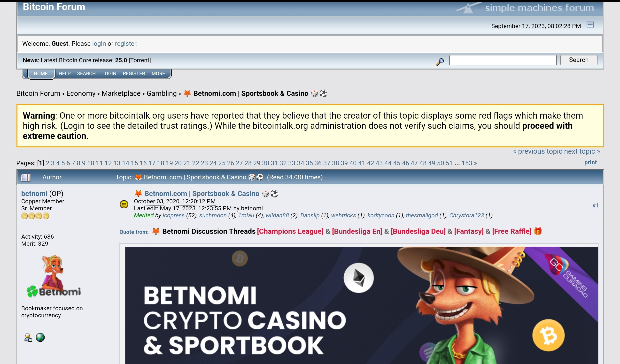Click the gift icon after Free Raffle
Screen dimensions: 620x364
pyautogui.click(x=538, y=231)
